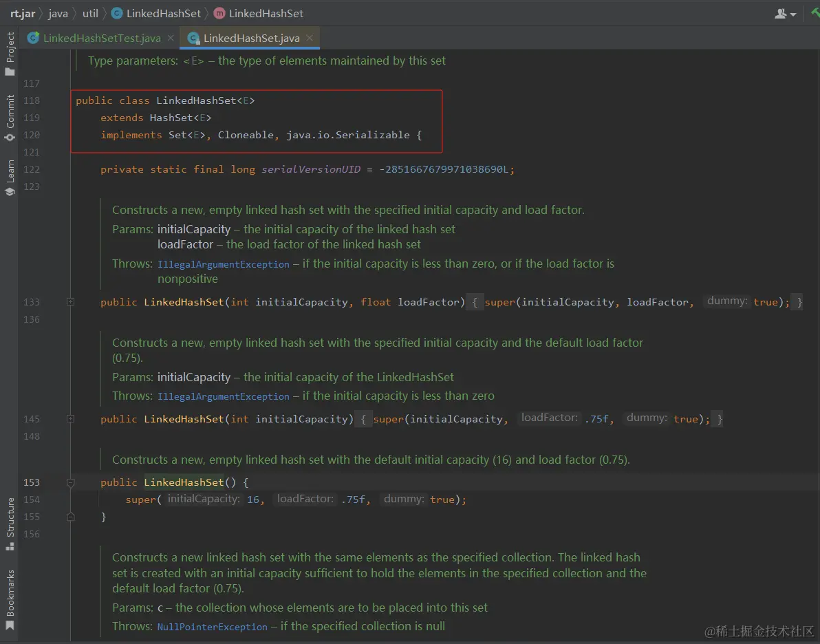Viewport: 820px width, 644px height.
Task: Collapse fold end marker at line 155
Action: point(71,517)
